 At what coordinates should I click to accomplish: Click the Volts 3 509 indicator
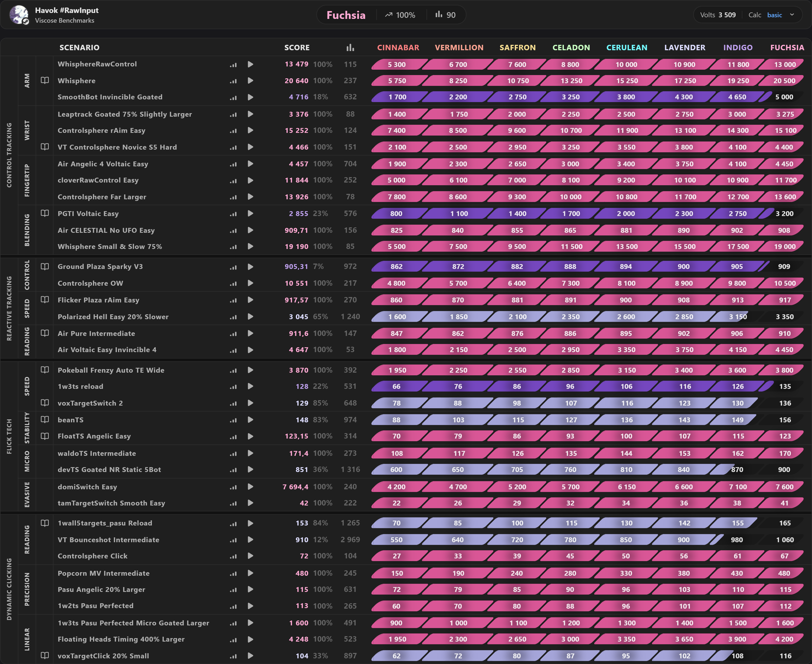pyautogui.click(x=718, y=15)
